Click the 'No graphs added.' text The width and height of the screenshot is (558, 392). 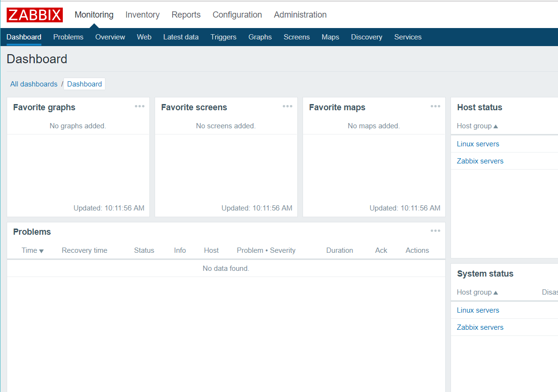click(78, 126)
